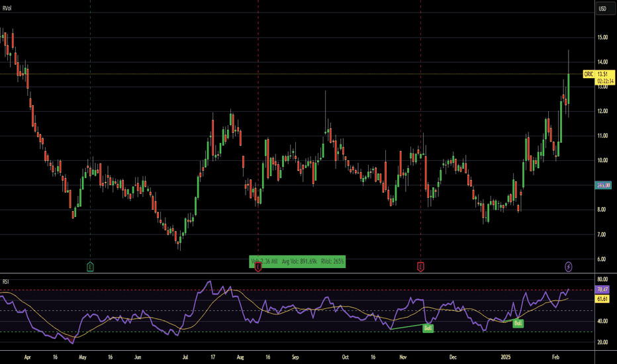This screenshot has width=617, height=364.
Task: Click the Sep label on time axis
Action: pyautogui.click(x=295, y=357)
